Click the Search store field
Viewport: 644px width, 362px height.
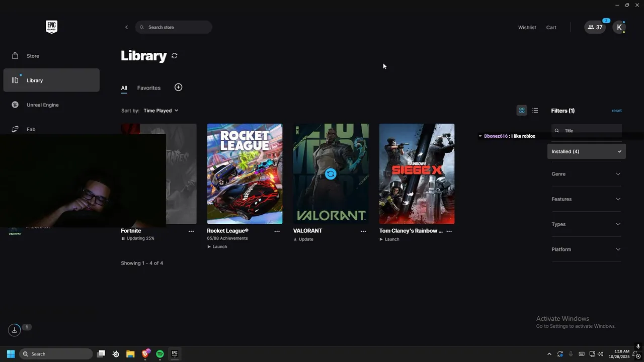pyautogui.click(x=174, y=27)
